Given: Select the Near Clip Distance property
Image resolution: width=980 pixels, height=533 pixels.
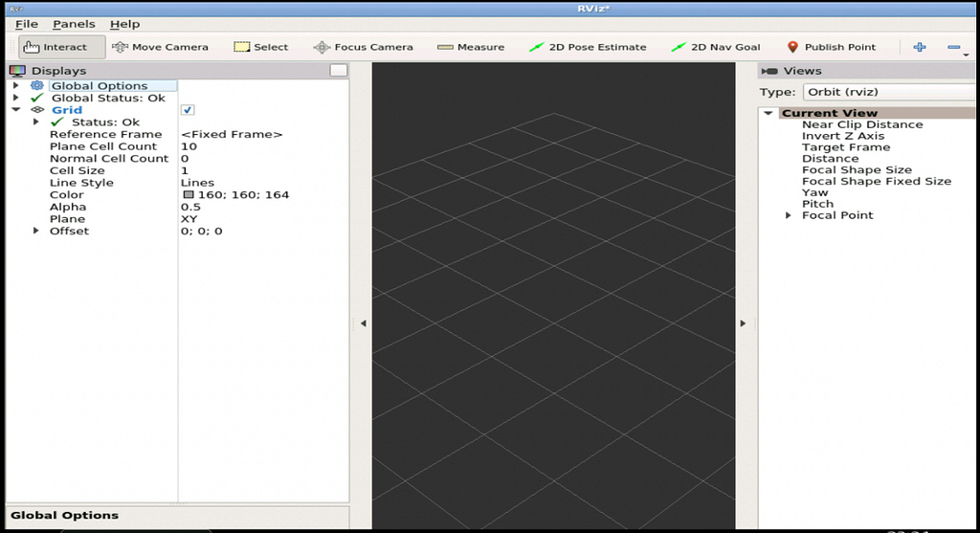Looking at the screenshot, I should tap(862, 124).
